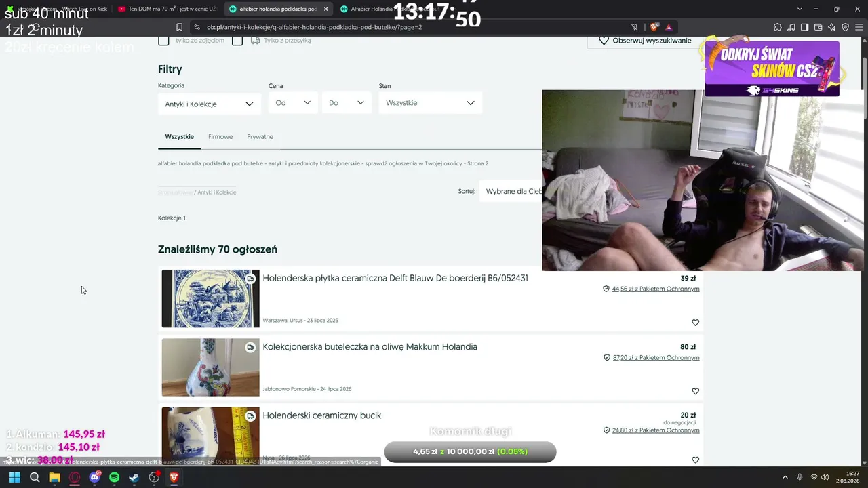
Task: Favorite the Holenderski ceramiczny bucik listing heart
Action: click(x=695, y=460)
